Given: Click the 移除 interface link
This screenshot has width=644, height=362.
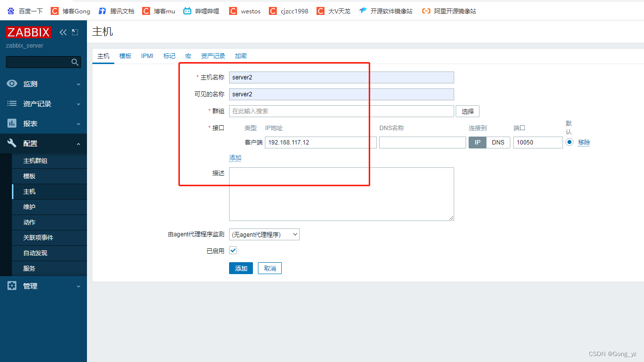Looking at the screenshot, I should tap(584, 143).
